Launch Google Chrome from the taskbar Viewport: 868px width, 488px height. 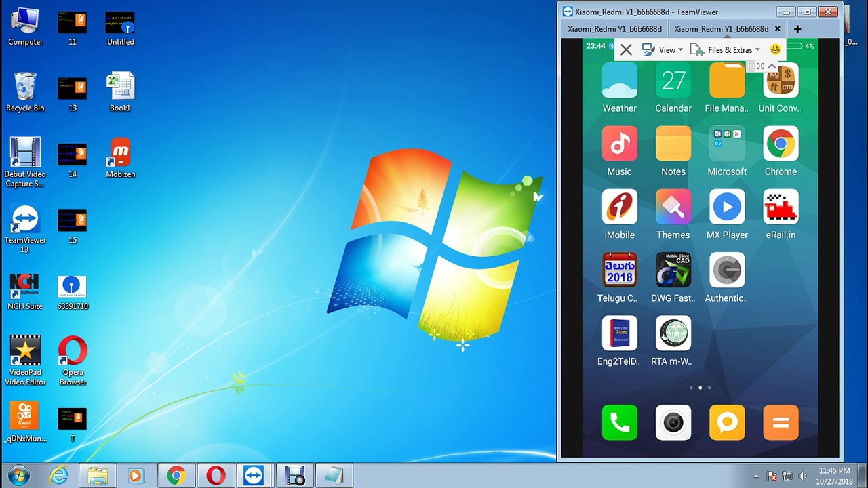coord(176,476)
